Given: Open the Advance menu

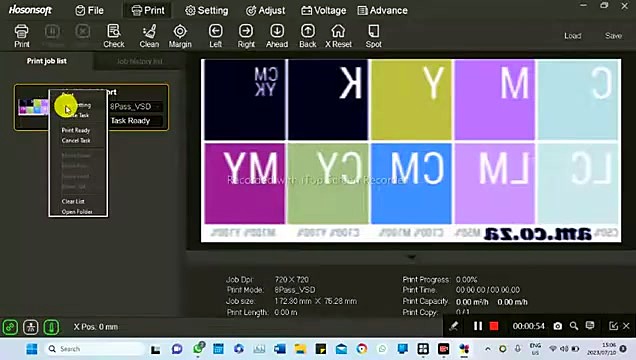Looking at the screenshot, I should [382, 11].
